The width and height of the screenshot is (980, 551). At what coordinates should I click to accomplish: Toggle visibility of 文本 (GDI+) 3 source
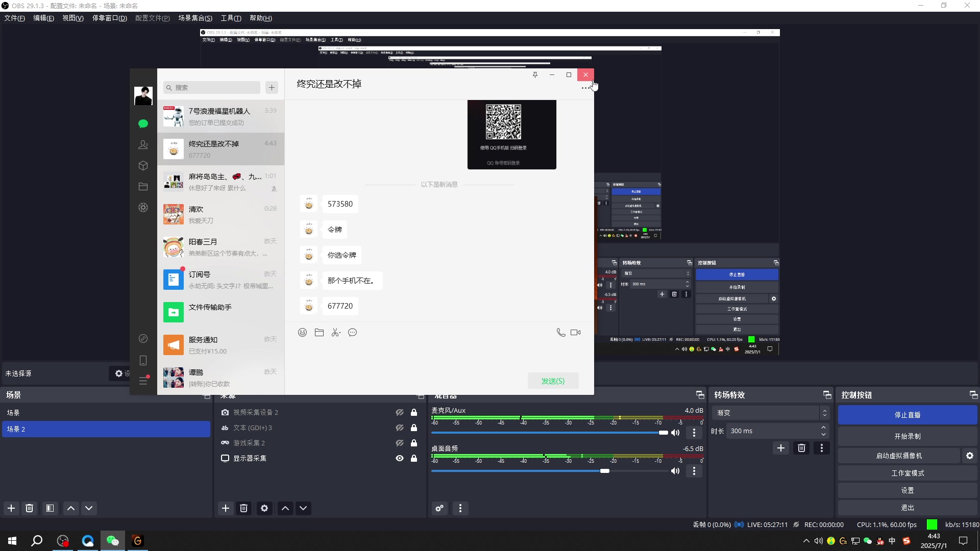[x=400, y=428]
